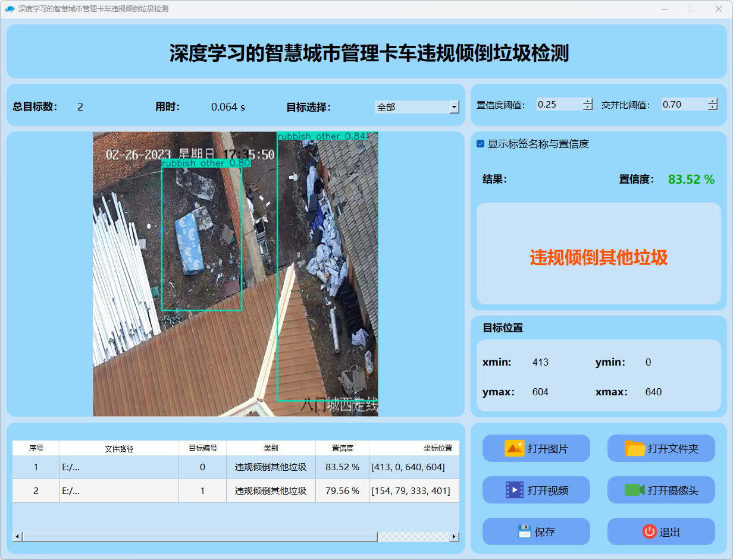Click the 类别 column header

click(271, 448)
